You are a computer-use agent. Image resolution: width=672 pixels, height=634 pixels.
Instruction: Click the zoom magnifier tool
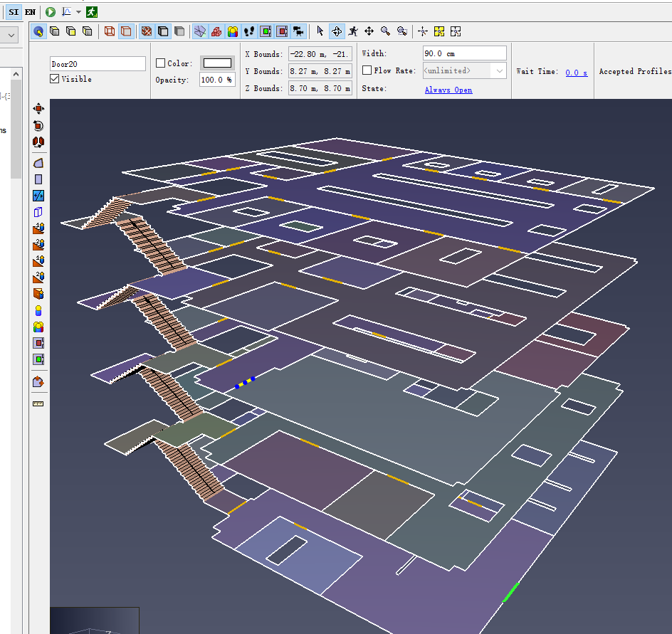point(385,31)
